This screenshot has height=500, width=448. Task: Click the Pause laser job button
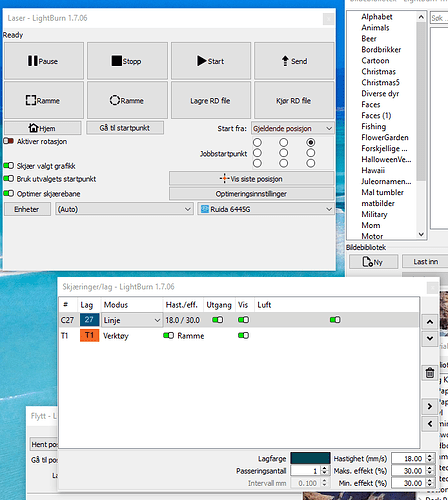click(x=44, y=61)
